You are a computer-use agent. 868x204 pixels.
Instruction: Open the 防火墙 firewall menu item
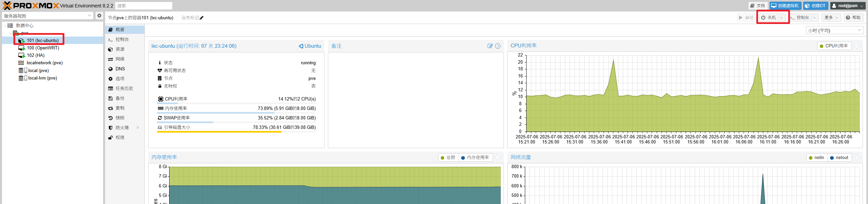[122, 128]
